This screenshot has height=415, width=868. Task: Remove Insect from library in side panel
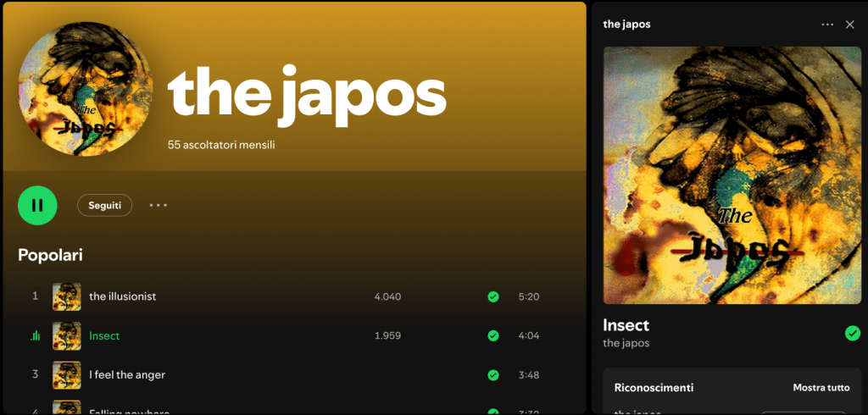tap(853, 333)
